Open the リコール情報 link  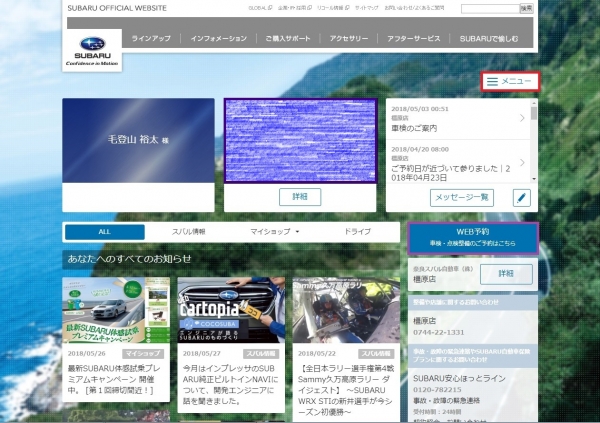333,8
